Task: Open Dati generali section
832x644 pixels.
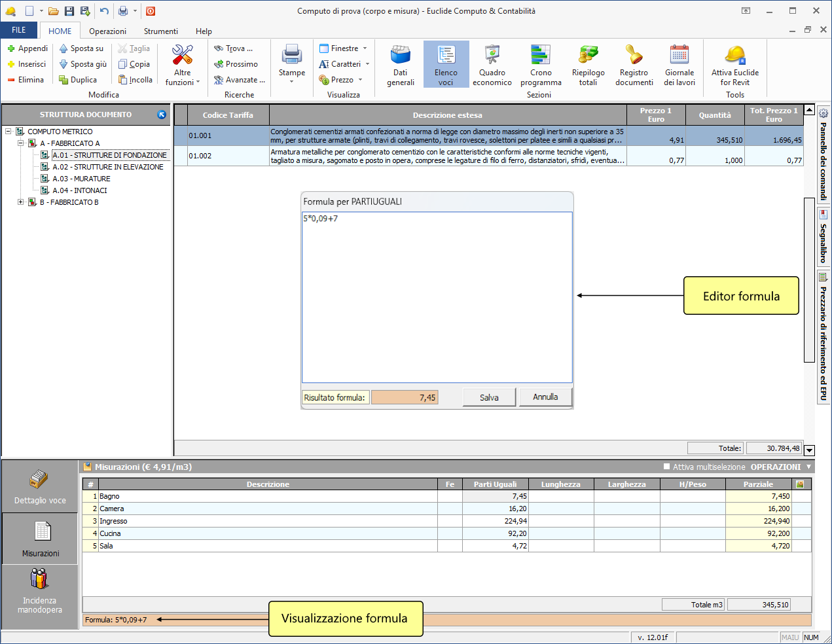Action: point(400,64)
